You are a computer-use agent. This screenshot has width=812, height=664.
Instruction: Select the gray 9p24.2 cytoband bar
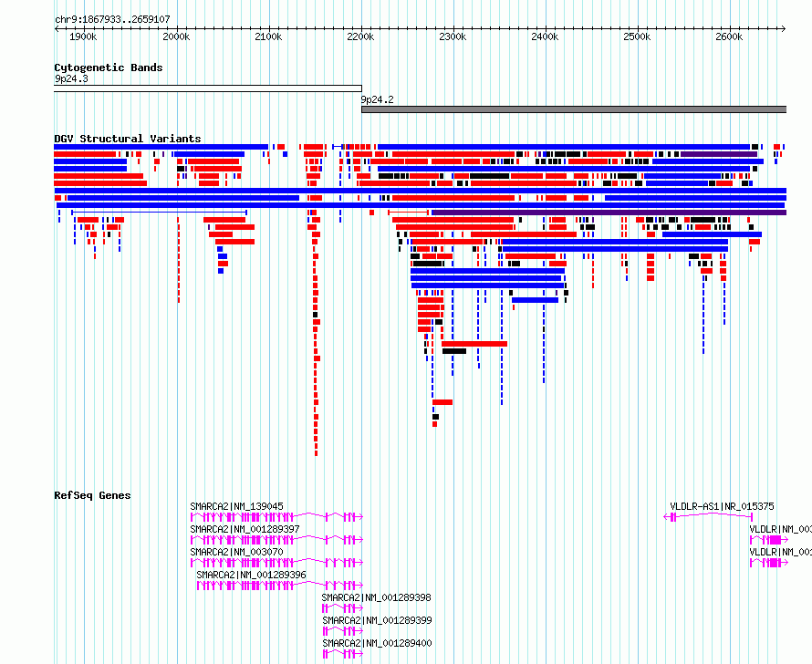pos(574,109)
